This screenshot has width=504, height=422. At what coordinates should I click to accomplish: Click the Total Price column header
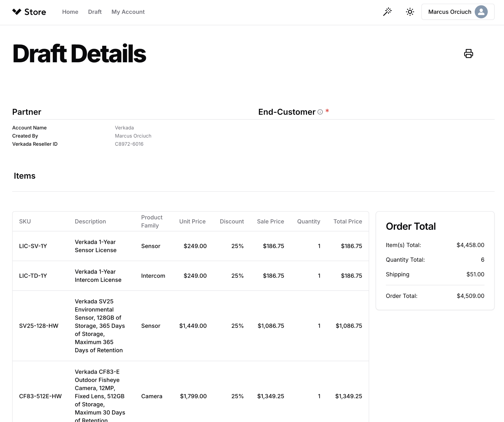coord(347,221)
